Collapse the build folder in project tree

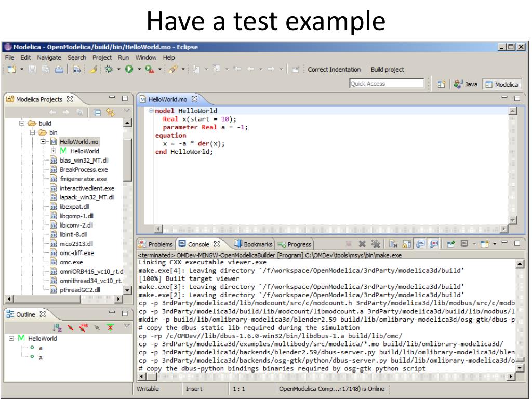(x=22, y=123)
